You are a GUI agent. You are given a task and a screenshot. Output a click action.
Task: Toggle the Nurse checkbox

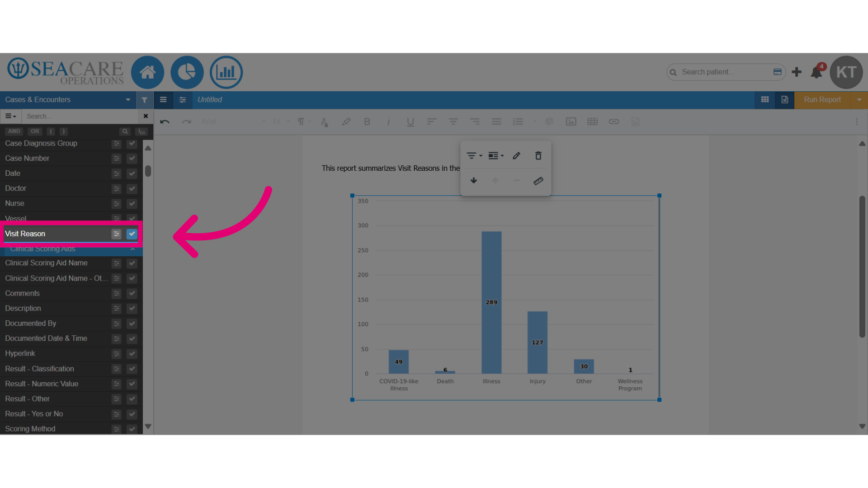(x=132, y=204)
